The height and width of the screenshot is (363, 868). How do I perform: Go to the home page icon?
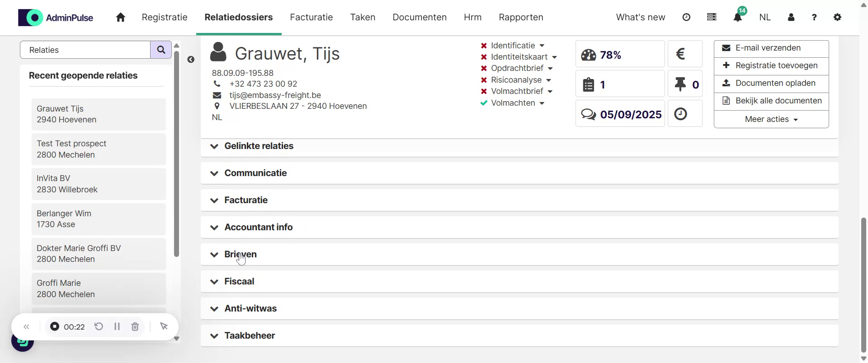(x=120, y=17)
